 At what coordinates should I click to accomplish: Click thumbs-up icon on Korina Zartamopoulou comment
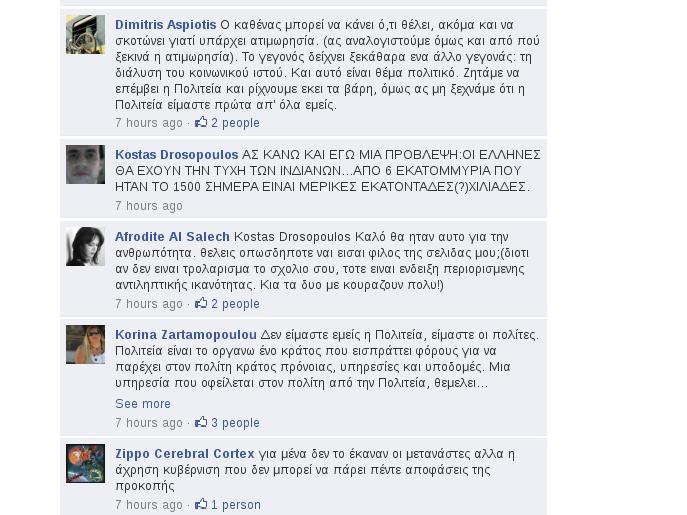click(201, 422)
